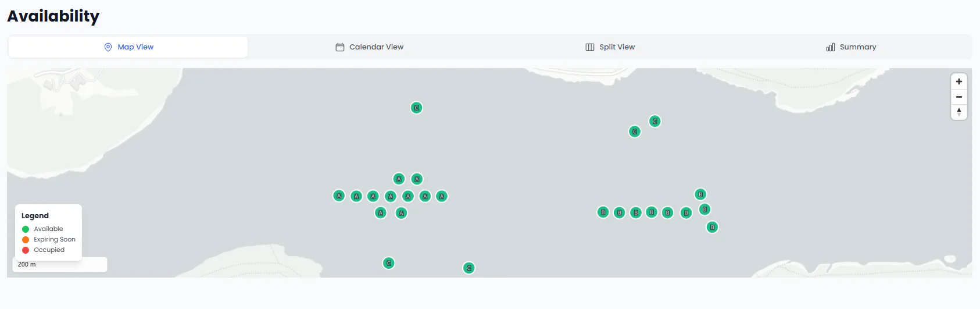980x309 pixels.
Task: Open the Split View tab
Action: 610,47
